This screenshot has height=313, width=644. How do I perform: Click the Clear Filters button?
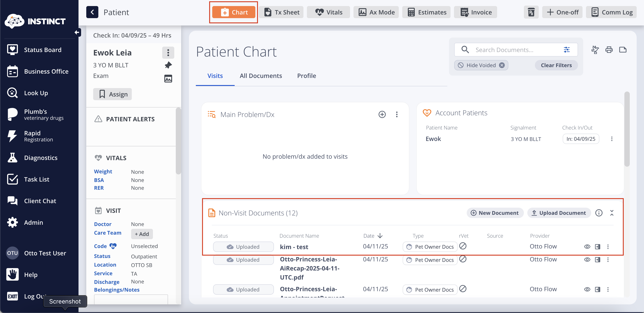coord(556,65)
